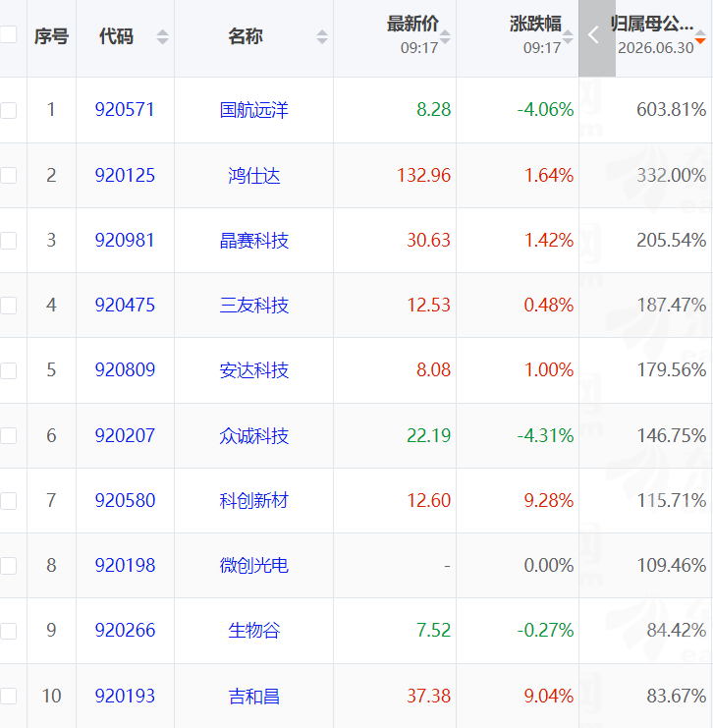The height and width of the screenshot is (728, 713).
Task: Check the box for row 微创光电
Action: [8, 566]
